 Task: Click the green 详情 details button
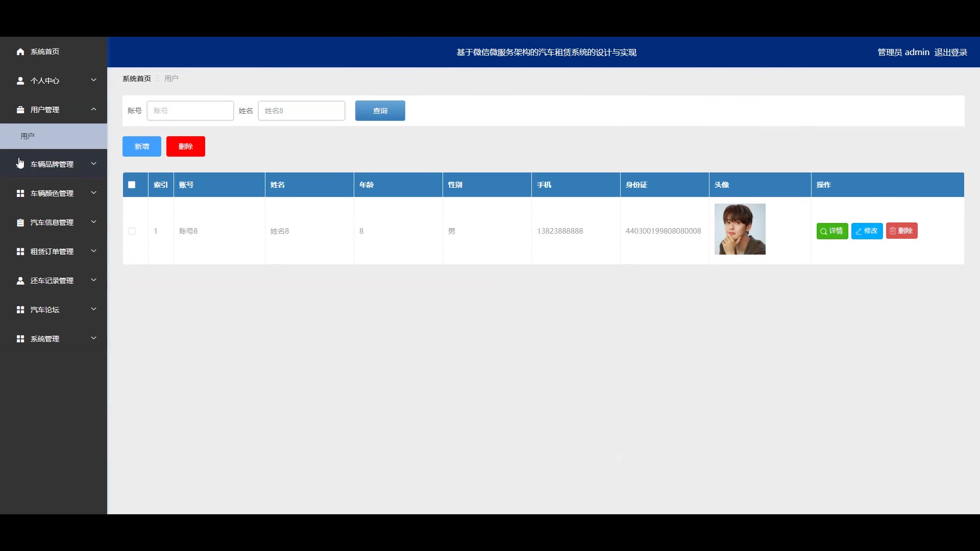[832, 231]
